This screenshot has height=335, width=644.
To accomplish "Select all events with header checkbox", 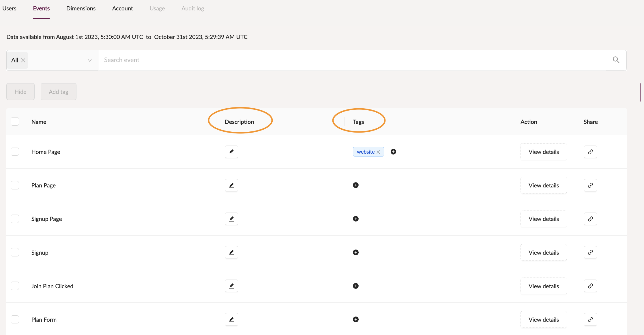I will pos(15,122).
